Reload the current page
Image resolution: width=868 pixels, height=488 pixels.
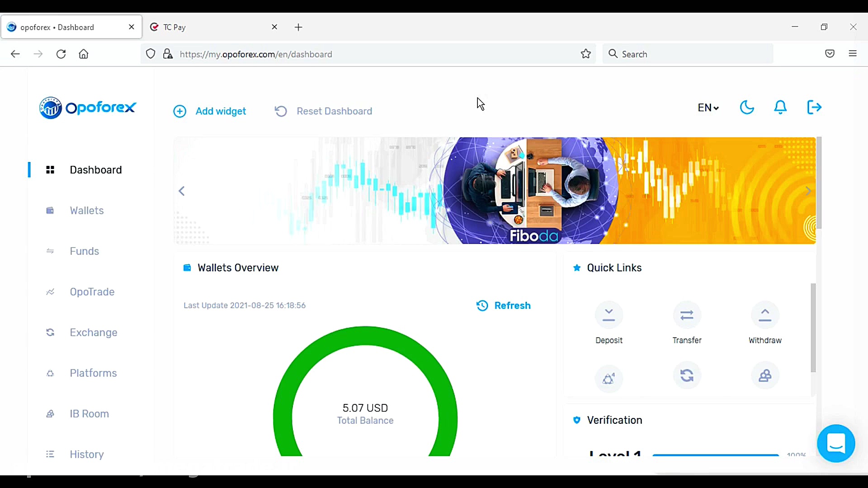coord(61,54)
